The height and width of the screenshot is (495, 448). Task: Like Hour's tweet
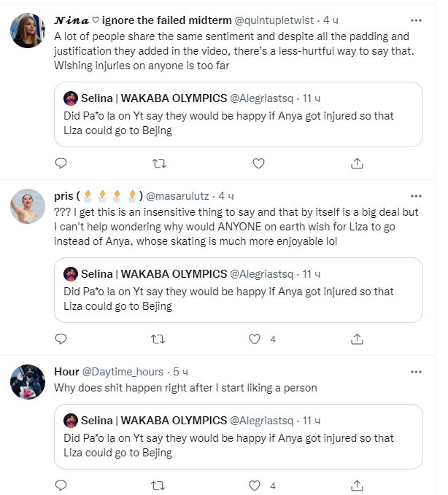click(255, 485)
